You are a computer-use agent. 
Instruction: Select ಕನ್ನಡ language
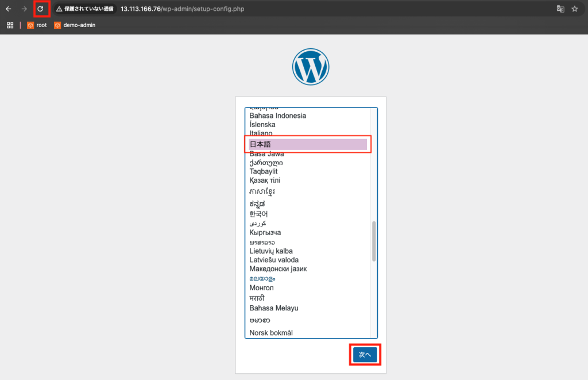coord(308,204)
